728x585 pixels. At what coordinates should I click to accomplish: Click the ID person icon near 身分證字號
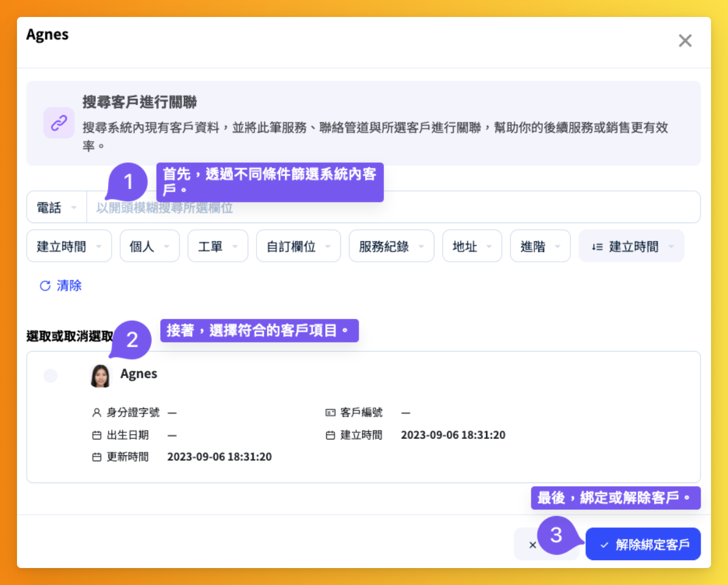pos(96,413)
